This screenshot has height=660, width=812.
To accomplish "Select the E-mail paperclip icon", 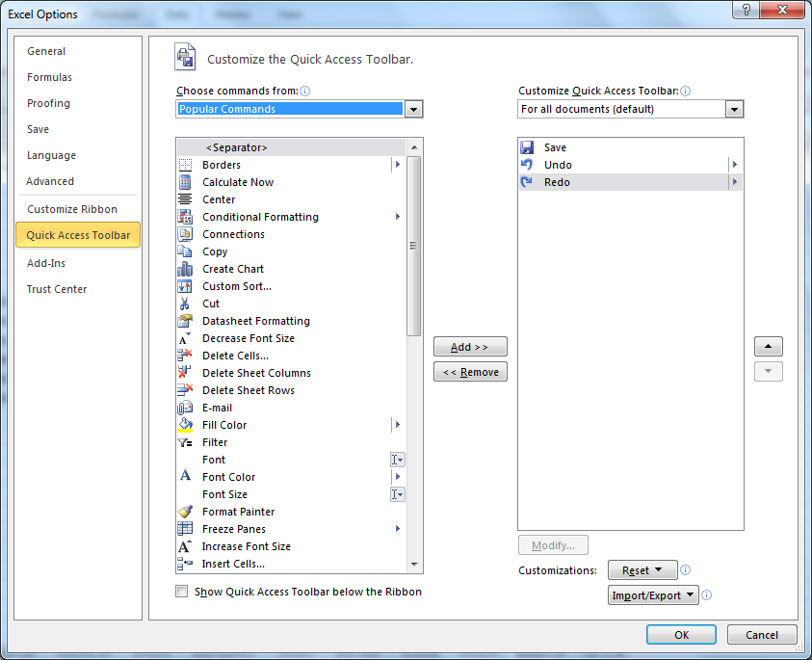I will [185, 408].
